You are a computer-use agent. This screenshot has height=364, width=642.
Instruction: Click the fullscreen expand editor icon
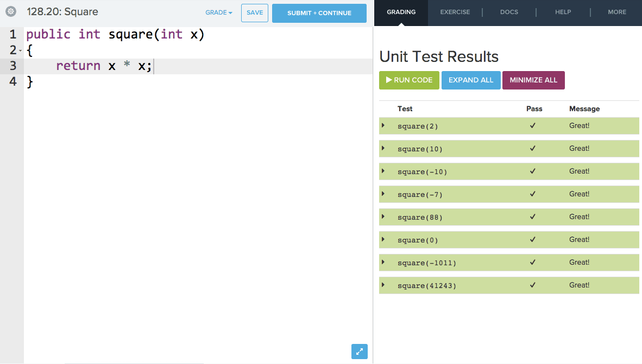[359, 352]
